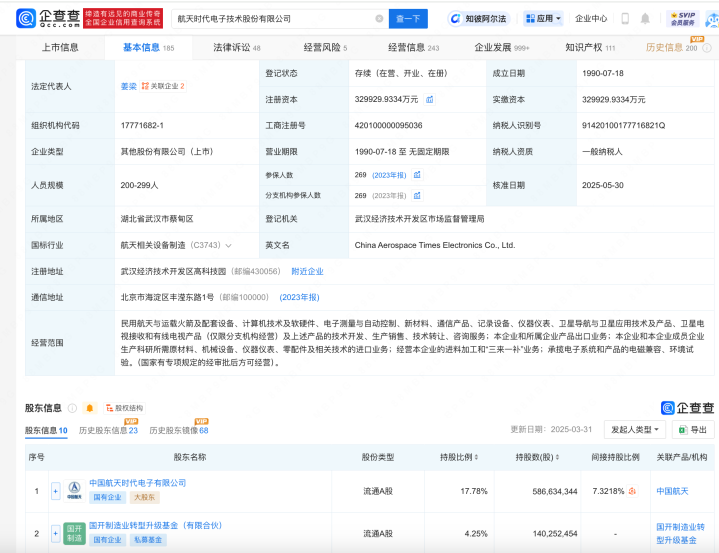Viewport: 719px width, 553px height.
Task: Switch to 上市信息 tab
Action: coord(60,48)
